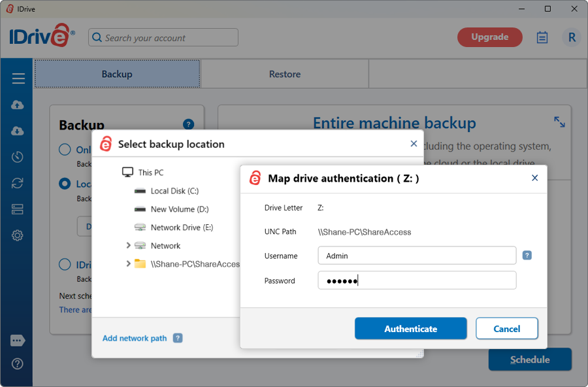Image resolution: width=588 pixels, height=387 pixels.
Task: Open the settings gear in the sidebar
Action: 17,235
